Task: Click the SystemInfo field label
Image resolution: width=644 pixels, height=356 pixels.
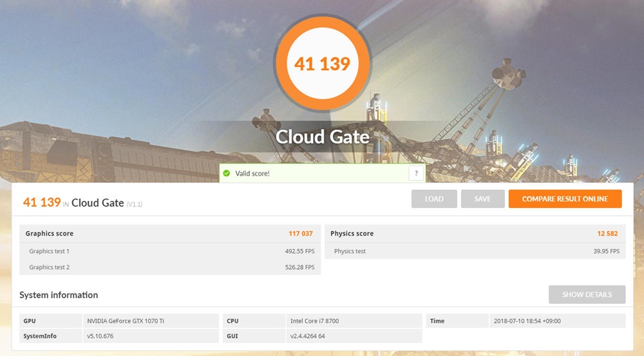Action: (40, 336)
